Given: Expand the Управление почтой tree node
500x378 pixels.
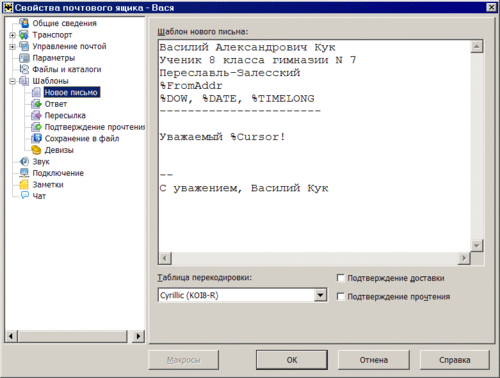Looking at the screenshot, I should click(12, 46).
